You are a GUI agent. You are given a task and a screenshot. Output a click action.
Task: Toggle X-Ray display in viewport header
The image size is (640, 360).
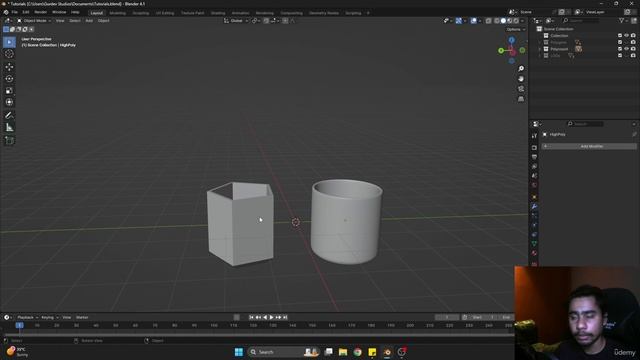pos(489,21)
